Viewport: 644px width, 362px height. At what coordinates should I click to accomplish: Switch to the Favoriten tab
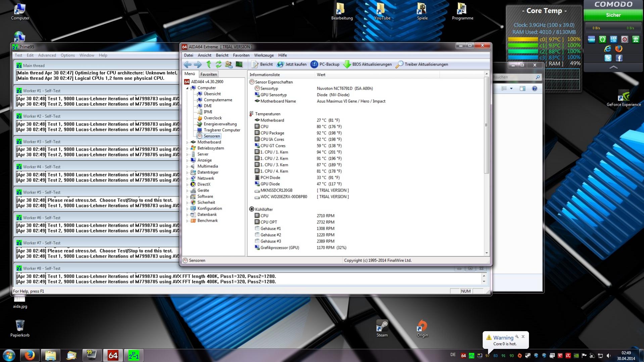point(208,74)
